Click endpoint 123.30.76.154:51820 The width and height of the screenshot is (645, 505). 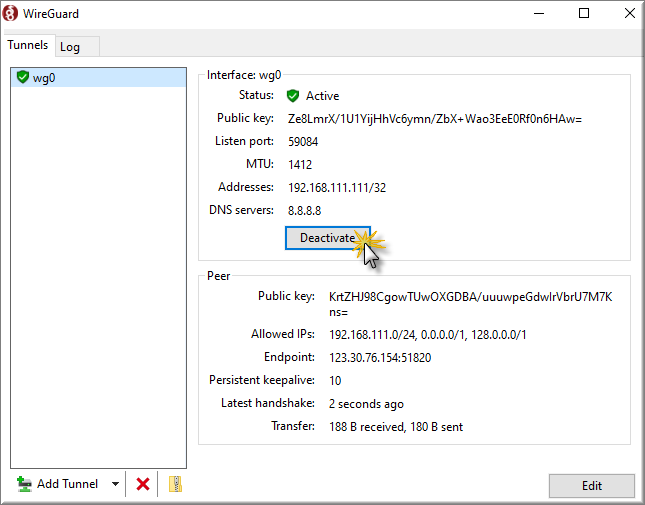[x=380, y=357]
